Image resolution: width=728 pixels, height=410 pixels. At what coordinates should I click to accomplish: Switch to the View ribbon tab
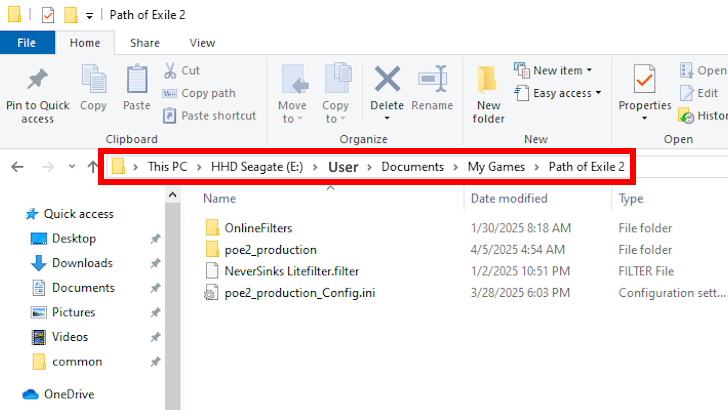coord(202,43)
